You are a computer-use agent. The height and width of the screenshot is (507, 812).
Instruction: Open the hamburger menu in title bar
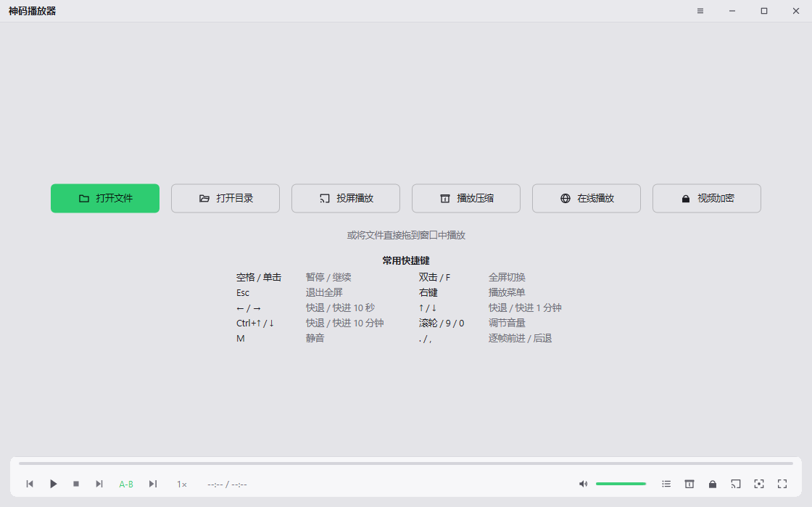(x=700, y=11)
